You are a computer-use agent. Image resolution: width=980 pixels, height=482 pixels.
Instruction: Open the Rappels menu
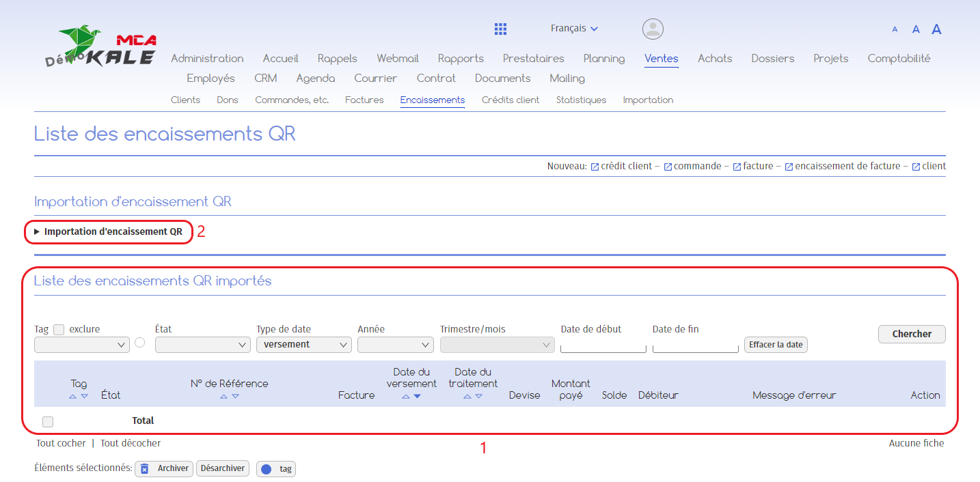[x=338, y=59]
